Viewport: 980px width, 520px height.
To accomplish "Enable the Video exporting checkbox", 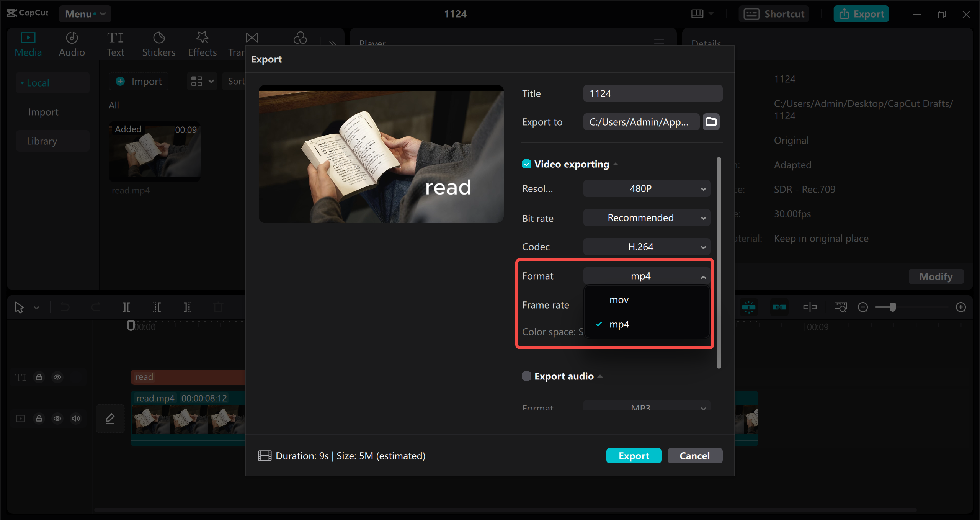I will click(528, 164).
